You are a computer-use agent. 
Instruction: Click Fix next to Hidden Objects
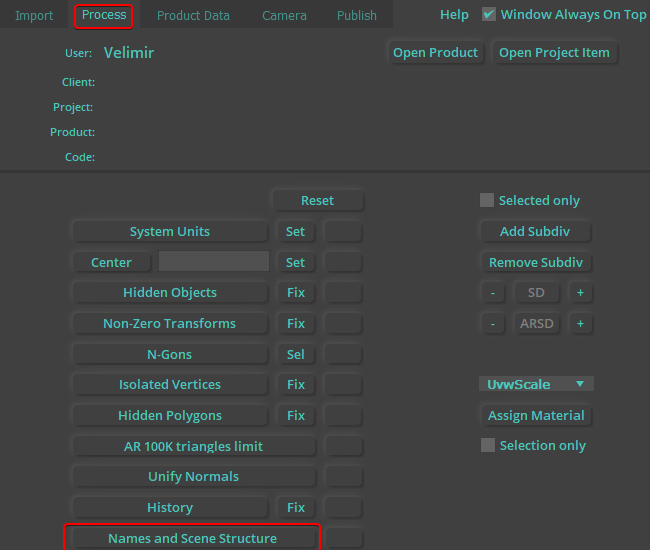tap(296, 293)
